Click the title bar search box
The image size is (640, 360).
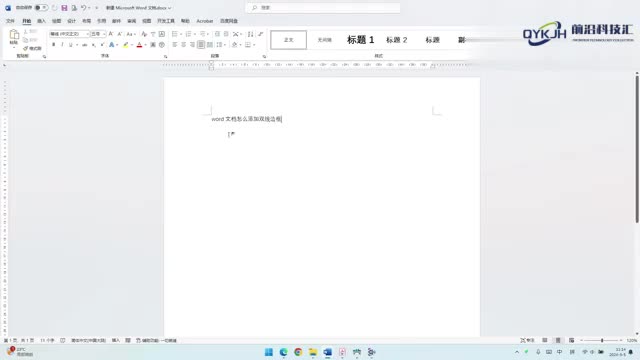(323, 8)
